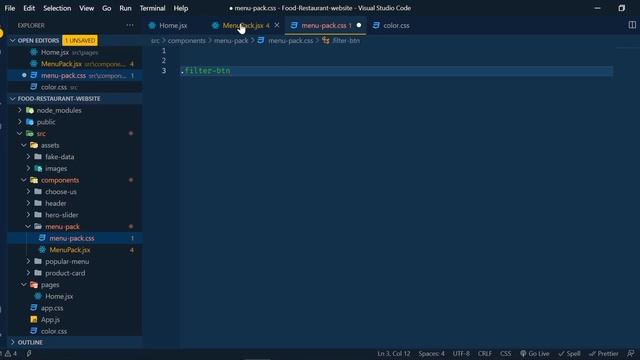Switch to the color.css editor tab

pyautogui.click(x=396, y=25)
